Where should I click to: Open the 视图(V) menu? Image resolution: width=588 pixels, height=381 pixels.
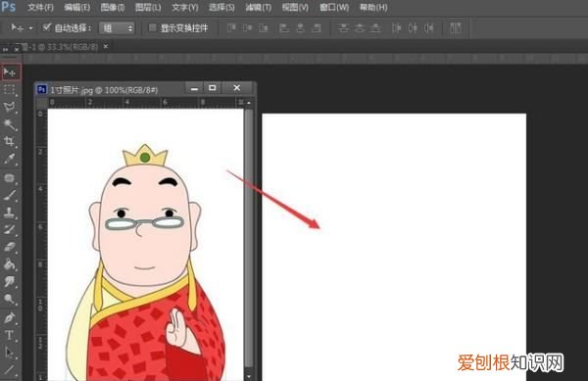coord(295,7)
